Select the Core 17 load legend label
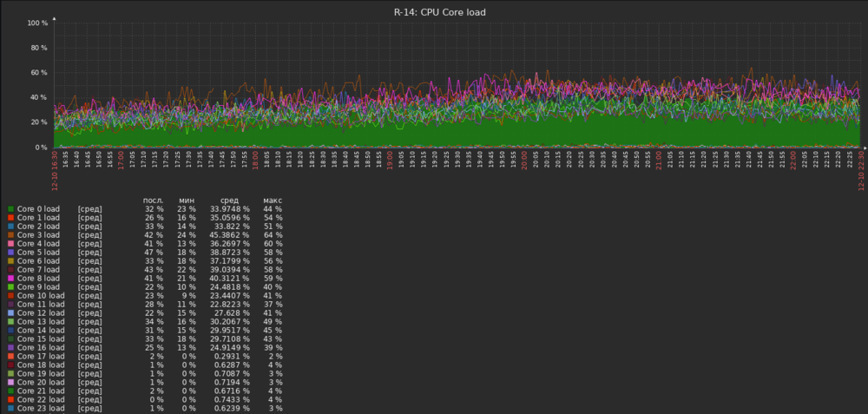868x414 pixels. (x=40, y=357)
